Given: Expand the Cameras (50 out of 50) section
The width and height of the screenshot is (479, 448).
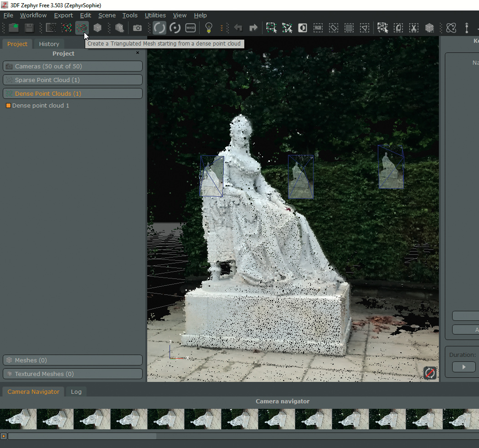Looking at the screenshot, I should pos(72,67).
